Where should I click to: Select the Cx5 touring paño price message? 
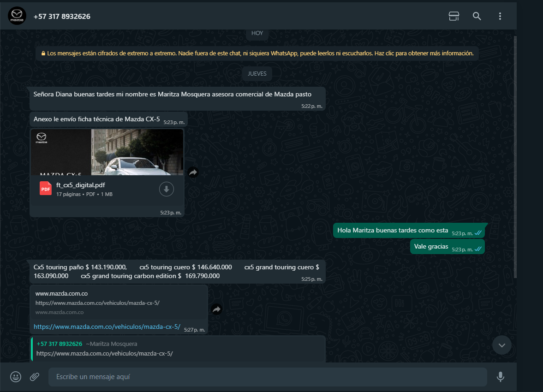178,272
